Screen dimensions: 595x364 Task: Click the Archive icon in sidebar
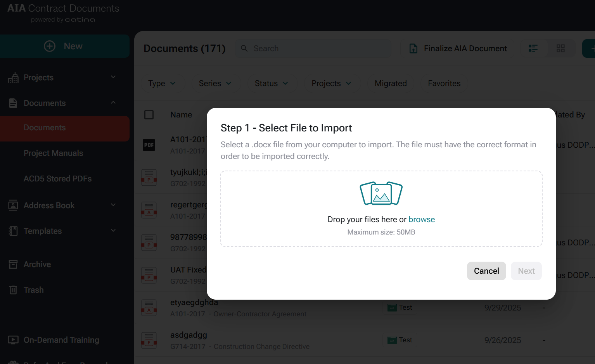tap(13, 264)
